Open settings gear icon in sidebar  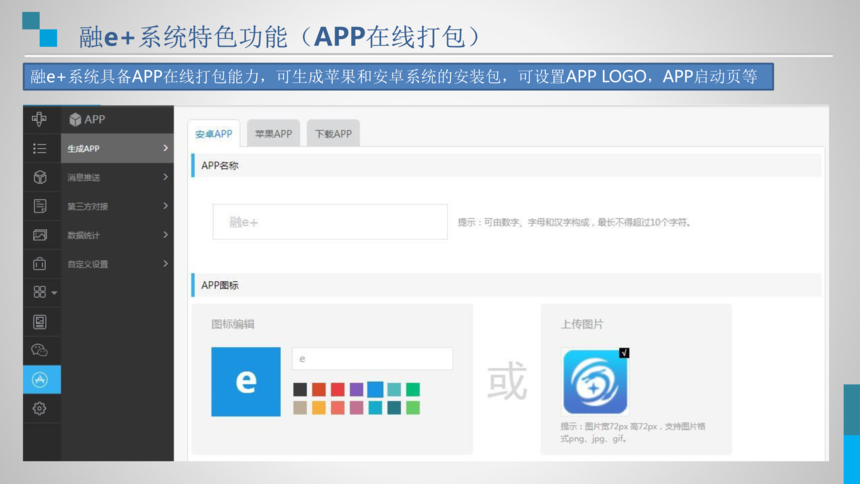[40, 408]
